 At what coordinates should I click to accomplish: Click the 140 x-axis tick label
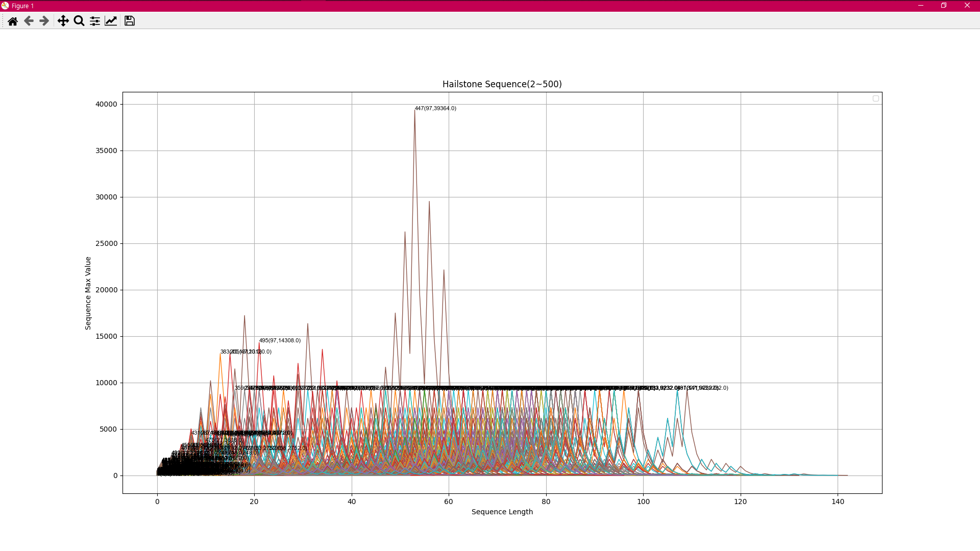click(838, 502)
